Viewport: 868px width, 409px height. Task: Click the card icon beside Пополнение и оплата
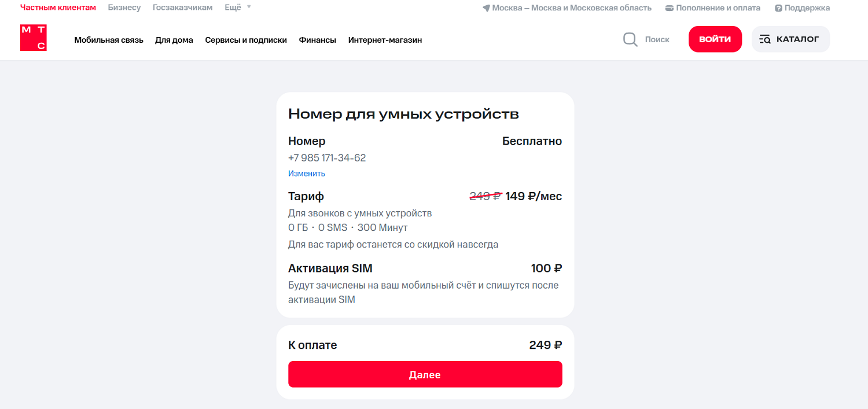669,8
